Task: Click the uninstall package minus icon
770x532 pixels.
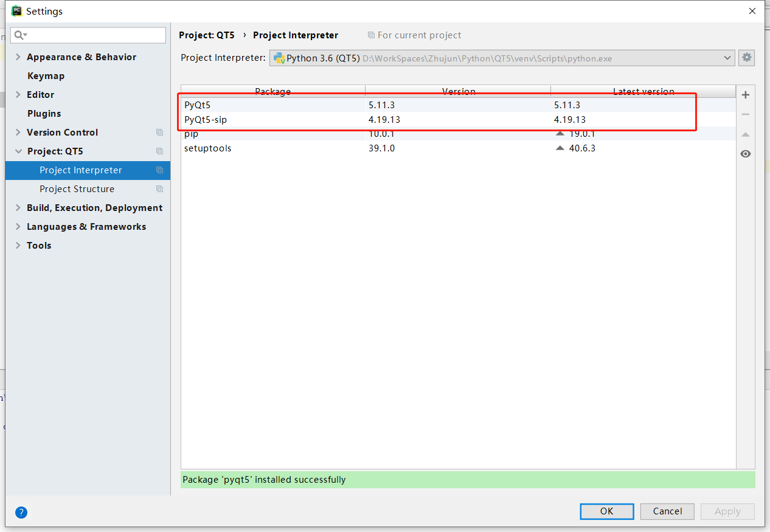Action: pyautogui.click(x=745, y=114)
